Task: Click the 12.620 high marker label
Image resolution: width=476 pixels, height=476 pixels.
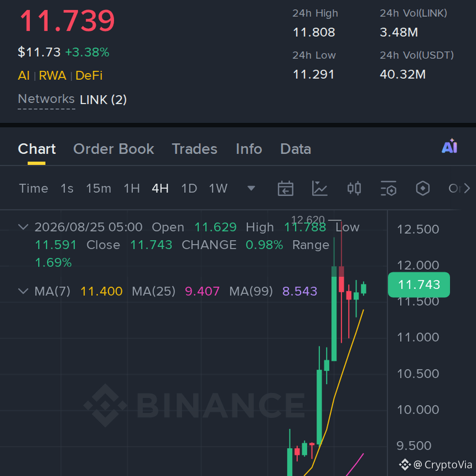Action: tap(308, 219)
